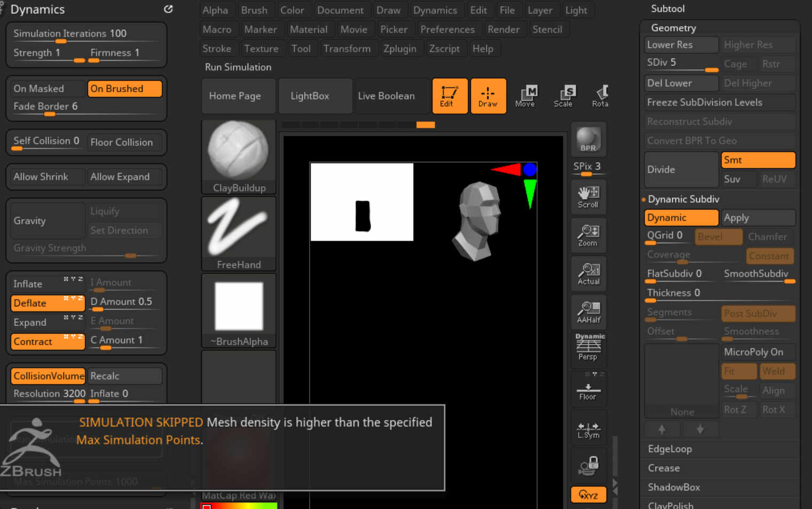Toggle Floor Collision

coord(124,142)
